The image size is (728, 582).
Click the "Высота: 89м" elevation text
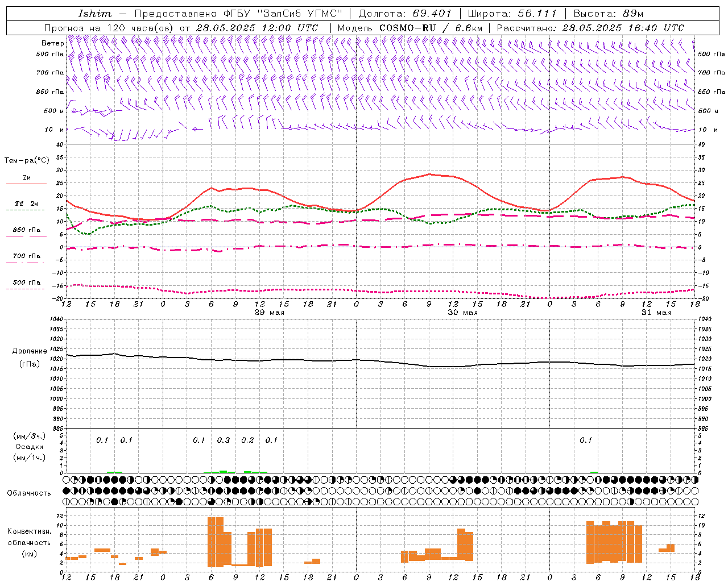click(608, 14)
